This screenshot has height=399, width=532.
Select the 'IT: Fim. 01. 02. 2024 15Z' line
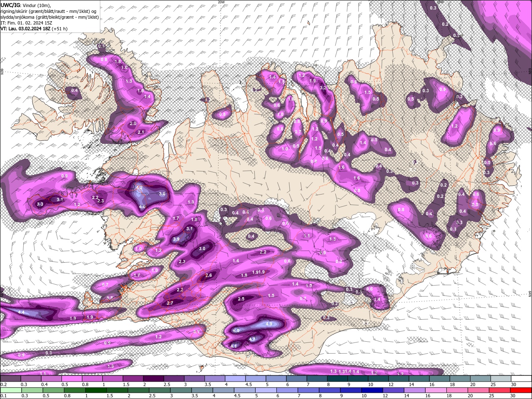pyautogui.click(x=26, y=23)
